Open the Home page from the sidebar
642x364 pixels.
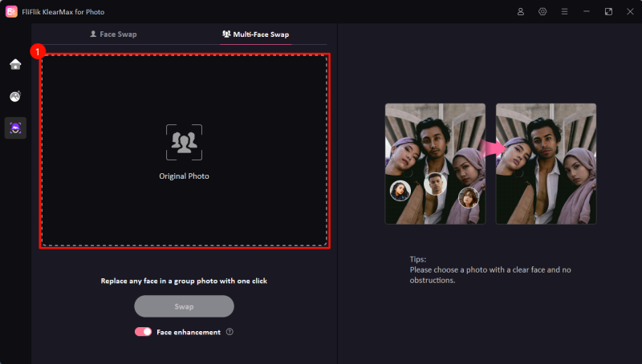point(15,64)
